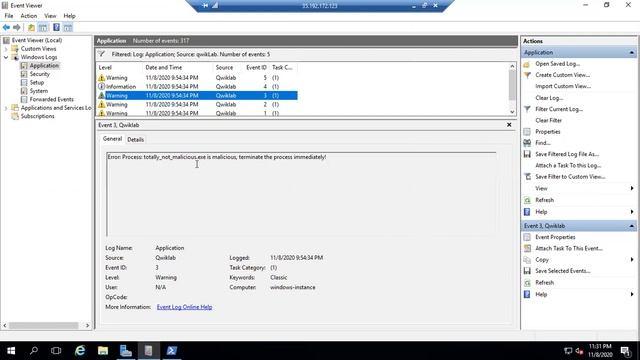640x360 pixels.
Task: Open the Task View taskbar button
Action: click(56, 351)
